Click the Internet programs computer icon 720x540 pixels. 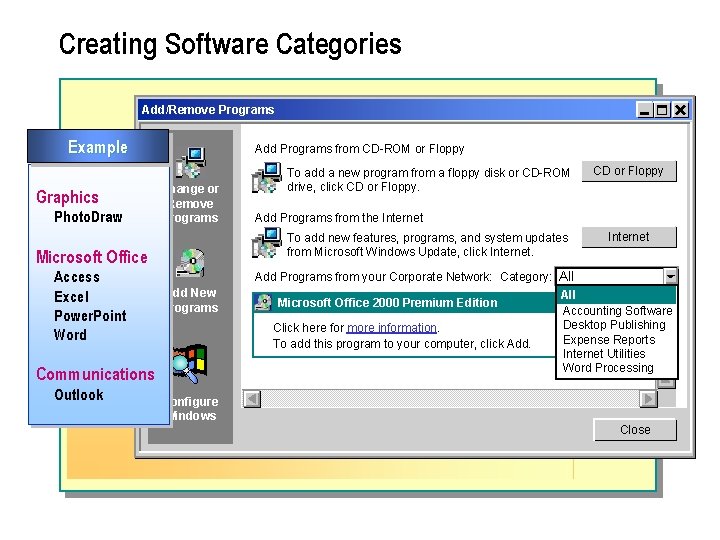[266, 242]
